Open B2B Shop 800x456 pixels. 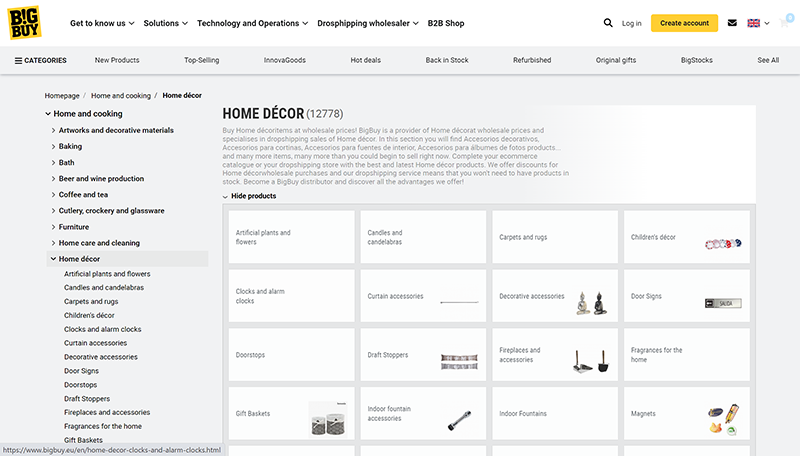(446, 23)
